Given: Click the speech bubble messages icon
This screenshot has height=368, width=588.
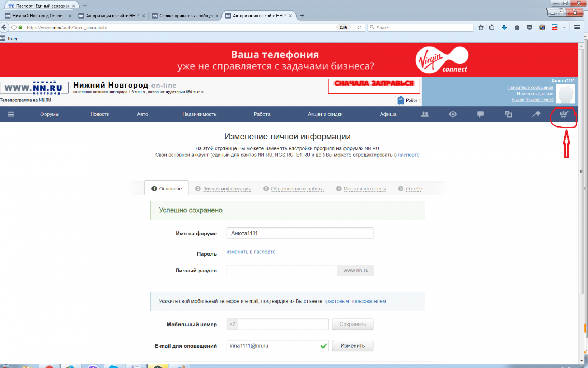Looking at the screenshot, I should pyautogui.click(x=480, y=114).
